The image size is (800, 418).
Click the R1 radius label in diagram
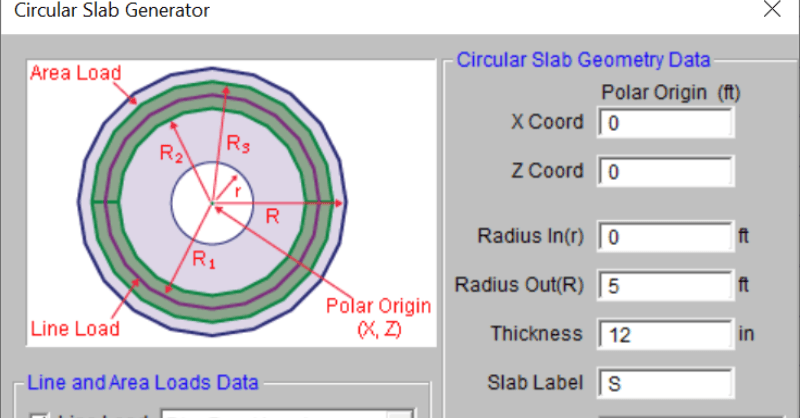point(203,260)
